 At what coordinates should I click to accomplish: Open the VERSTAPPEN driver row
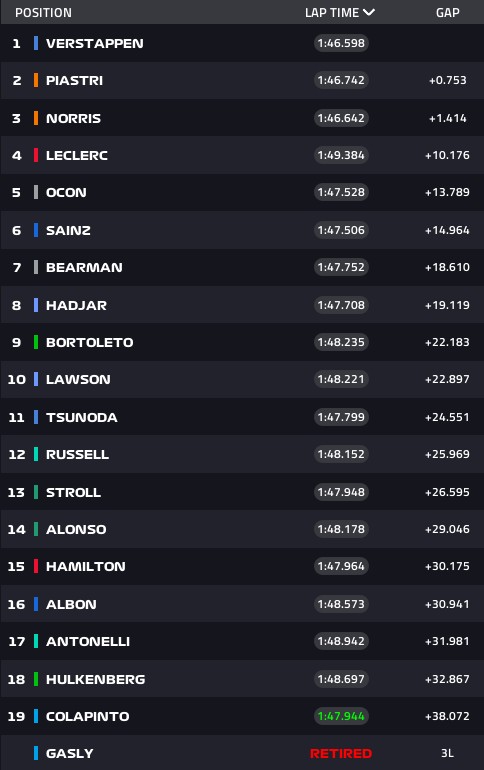[x=242, y=43]
